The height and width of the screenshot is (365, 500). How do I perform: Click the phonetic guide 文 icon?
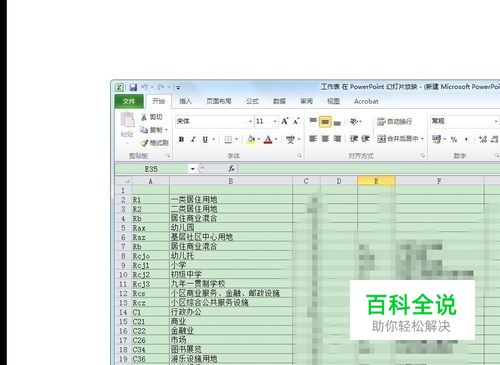pos(290,139)
